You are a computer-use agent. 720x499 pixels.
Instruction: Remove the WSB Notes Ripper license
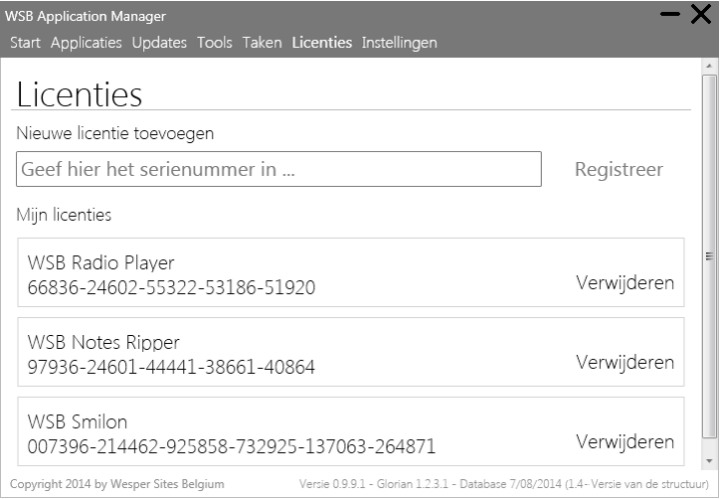point(625,361)
